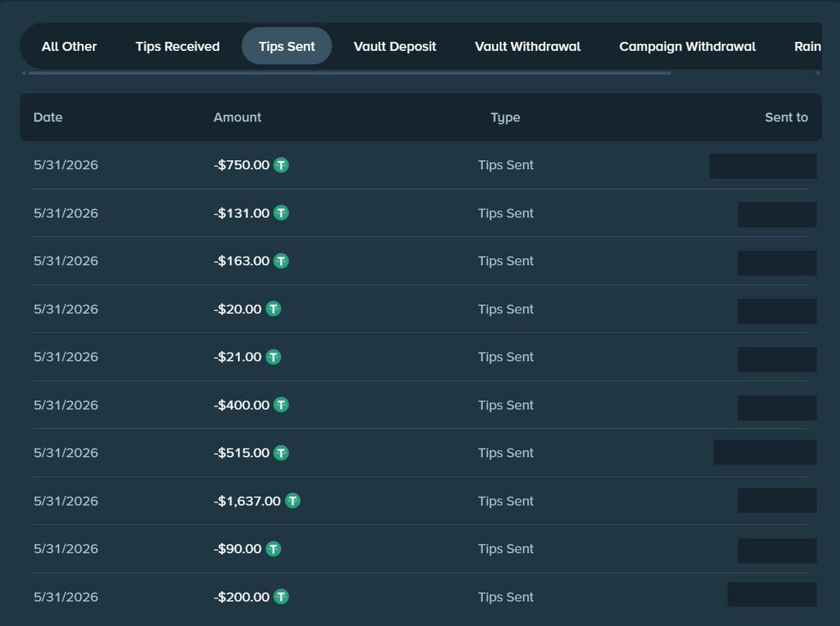This screenshot has height=626, width=840.
Task: Click the -$200.00 amount
Action: click(x=241, y=597)
